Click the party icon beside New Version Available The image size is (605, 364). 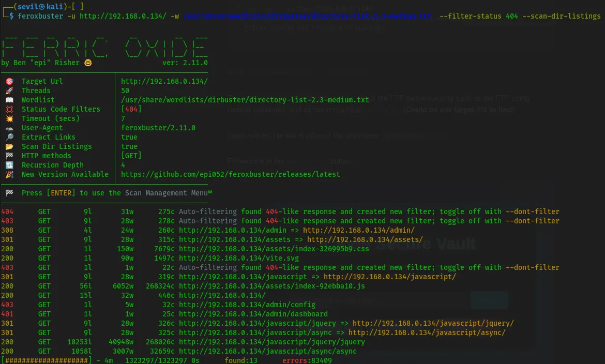[9, 175]
